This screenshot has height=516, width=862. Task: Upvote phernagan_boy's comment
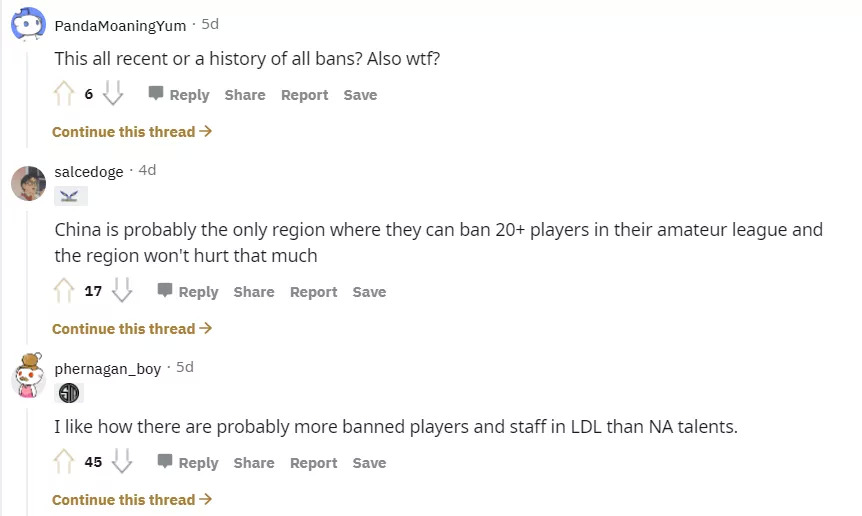pos(64,462)
